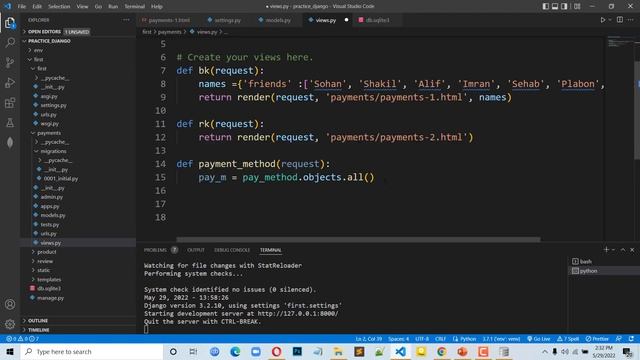The height and width of the screenshot is (360, 640).
Task: Go to line via Ln, Col indicator
Action: [x=369, y=339]
